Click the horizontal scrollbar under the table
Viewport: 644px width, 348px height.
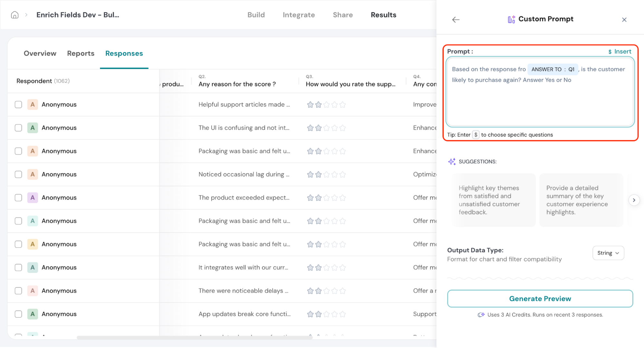(194, 338)
